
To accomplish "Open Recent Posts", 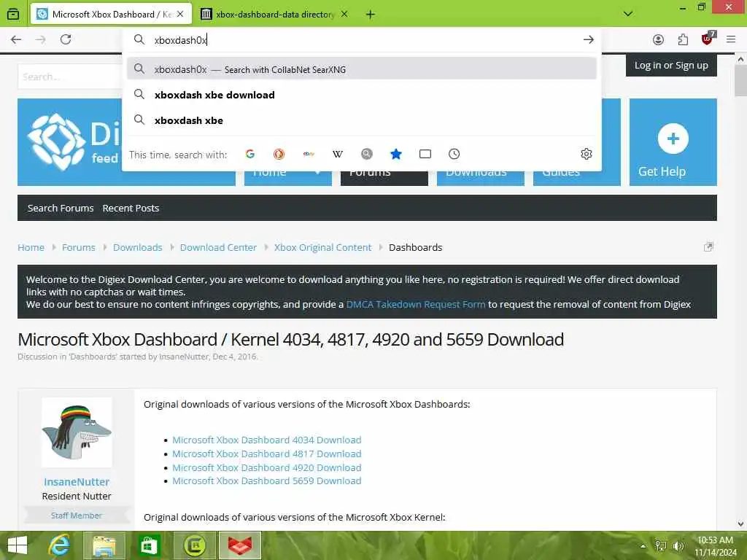I will coord(131,208).
